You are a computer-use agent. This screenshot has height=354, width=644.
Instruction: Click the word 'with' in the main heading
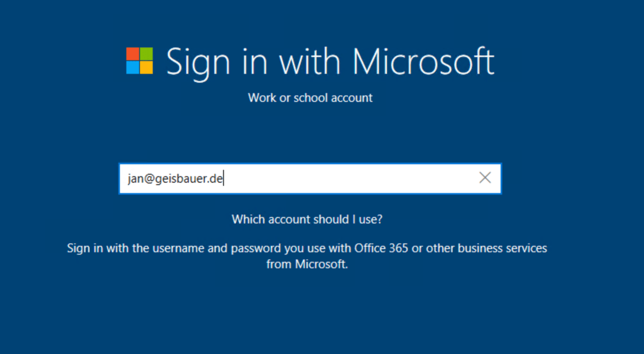coord(310,61)
